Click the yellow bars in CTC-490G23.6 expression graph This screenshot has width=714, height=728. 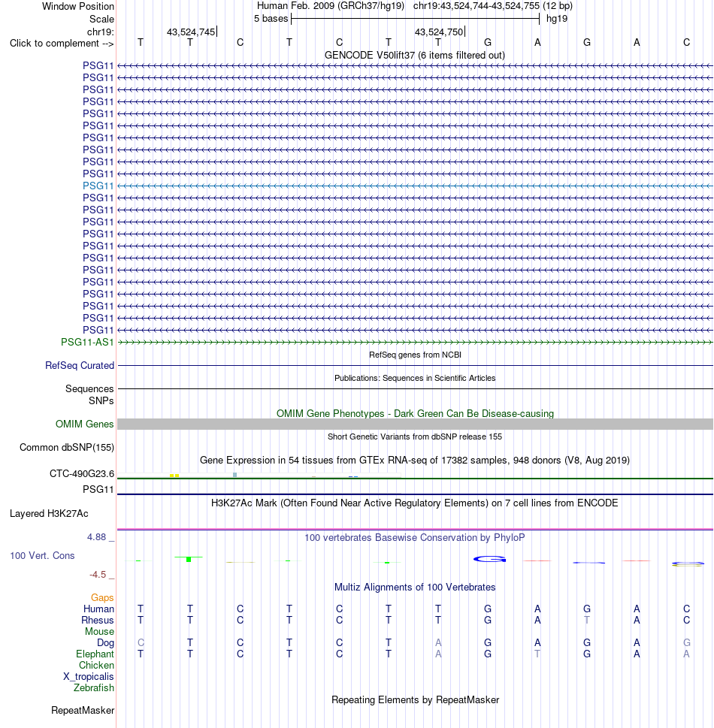pos(174,476)
